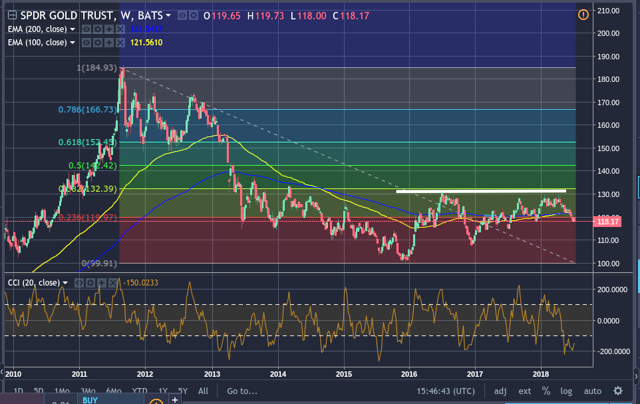Screen dimensions: 640x404
Task: Open settings gear for CCI (20, close)
Action: pyautogui.click(x=90, y=282)
